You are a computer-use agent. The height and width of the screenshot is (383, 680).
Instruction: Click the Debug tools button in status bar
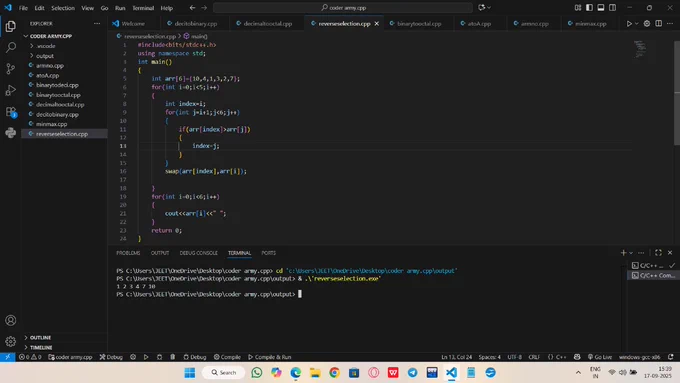pos(111,357)
